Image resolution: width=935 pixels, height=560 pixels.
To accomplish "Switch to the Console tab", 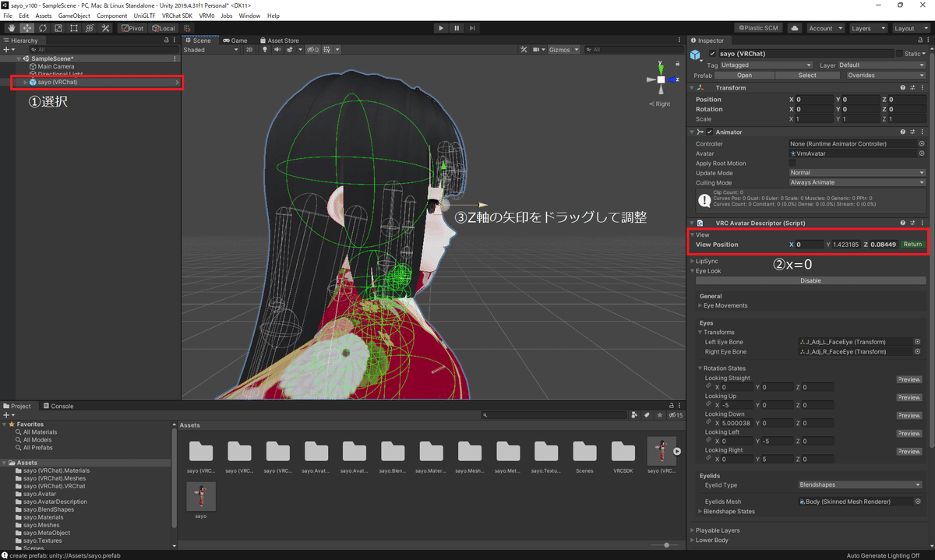I will (58, 406).
